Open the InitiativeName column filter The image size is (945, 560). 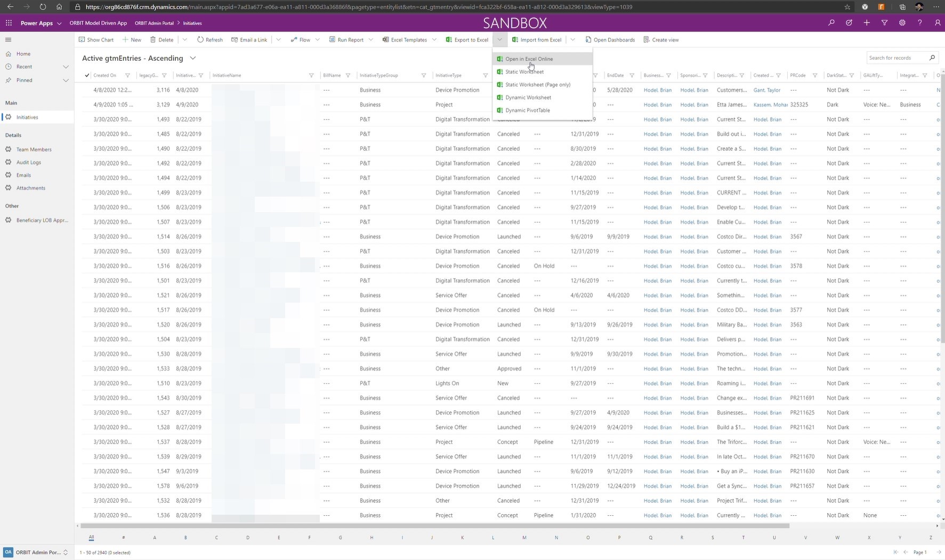coord(311,76)
